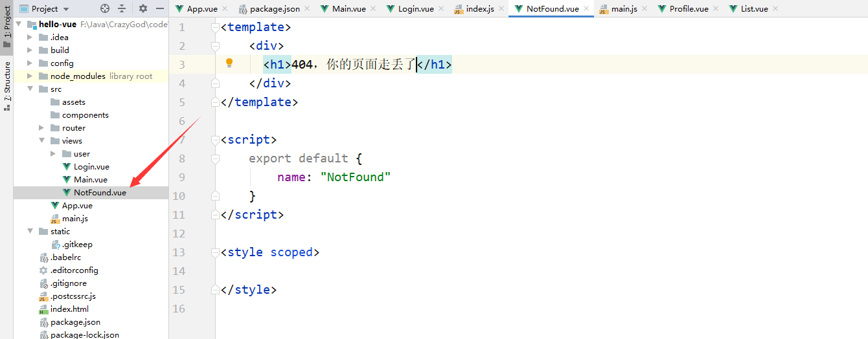Image resolution: width=868 pixels, height=339 pixels.
Task: Open the 7: Structure side tool tab
Action: [7, 85]
